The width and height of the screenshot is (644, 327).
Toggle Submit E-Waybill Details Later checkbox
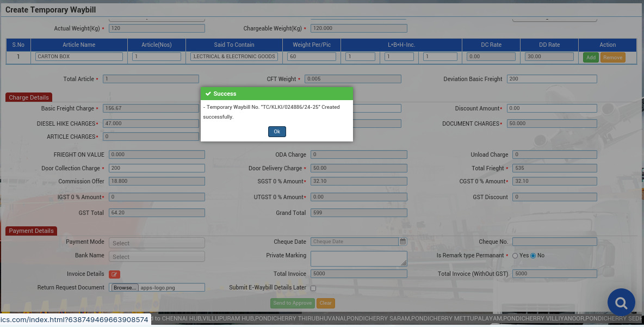point(313,288)
